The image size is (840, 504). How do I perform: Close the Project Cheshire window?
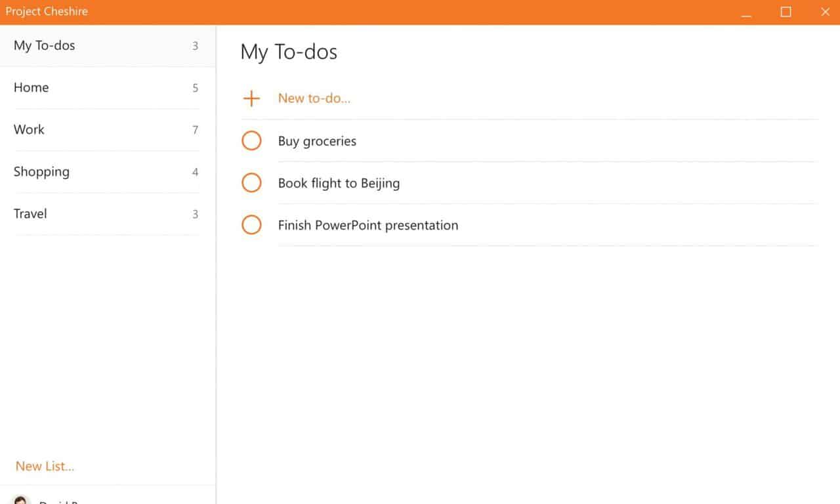825,12
